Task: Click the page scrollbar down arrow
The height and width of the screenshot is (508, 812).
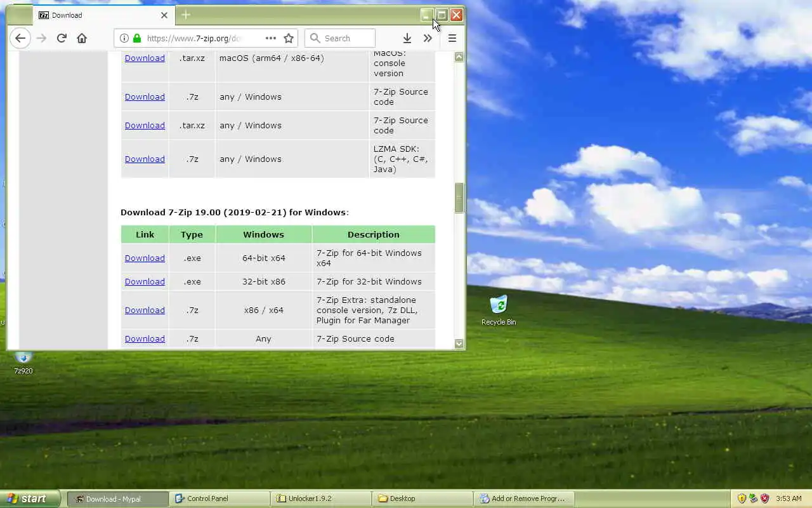Action: [x=459, y=344]
